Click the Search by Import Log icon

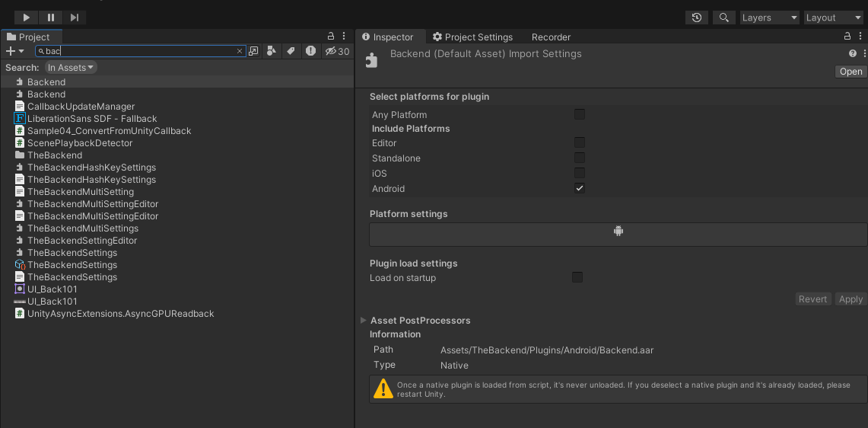(310, 51)
